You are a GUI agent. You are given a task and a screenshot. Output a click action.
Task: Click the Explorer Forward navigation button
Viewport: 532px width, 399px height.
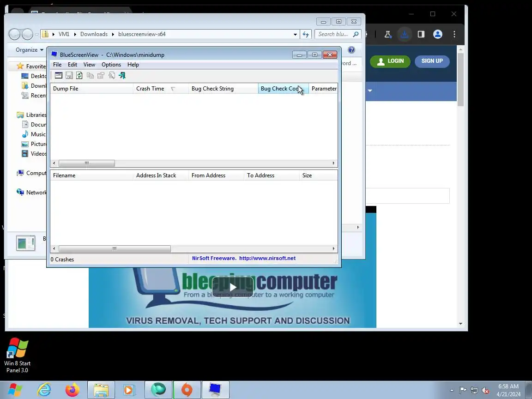click(28, 34)
